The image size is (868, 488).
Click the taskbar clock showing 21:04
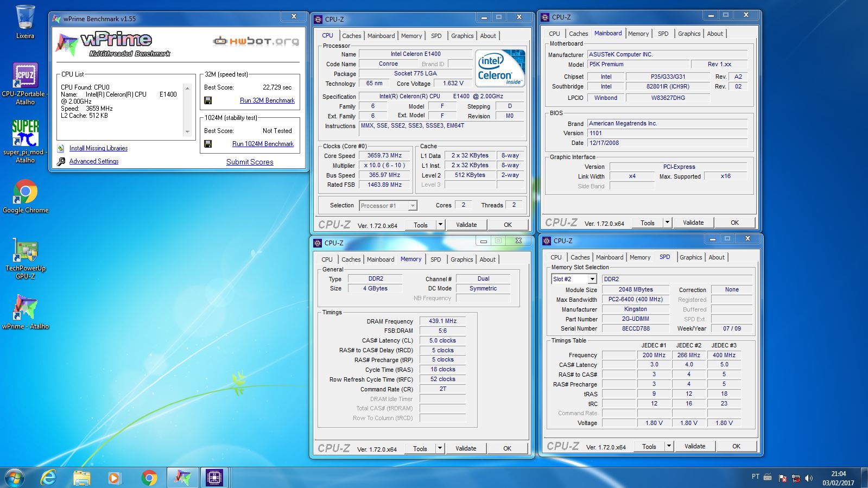point(838,478)
